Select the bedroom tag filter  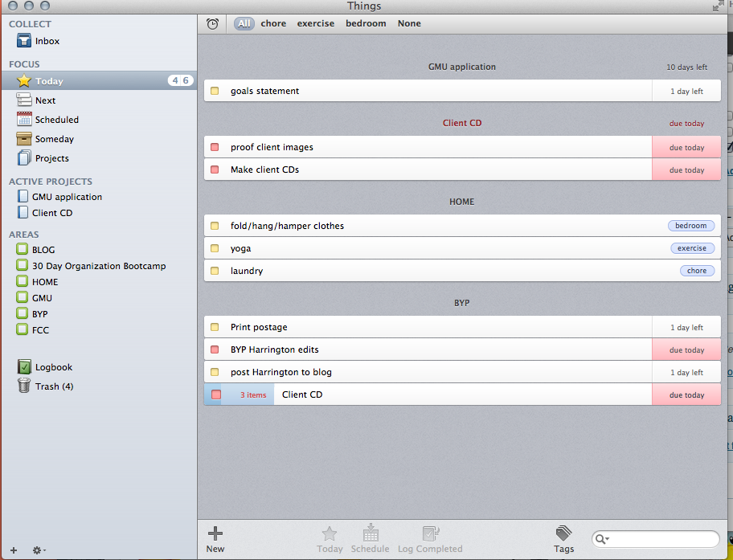click(x=366, y=24)
